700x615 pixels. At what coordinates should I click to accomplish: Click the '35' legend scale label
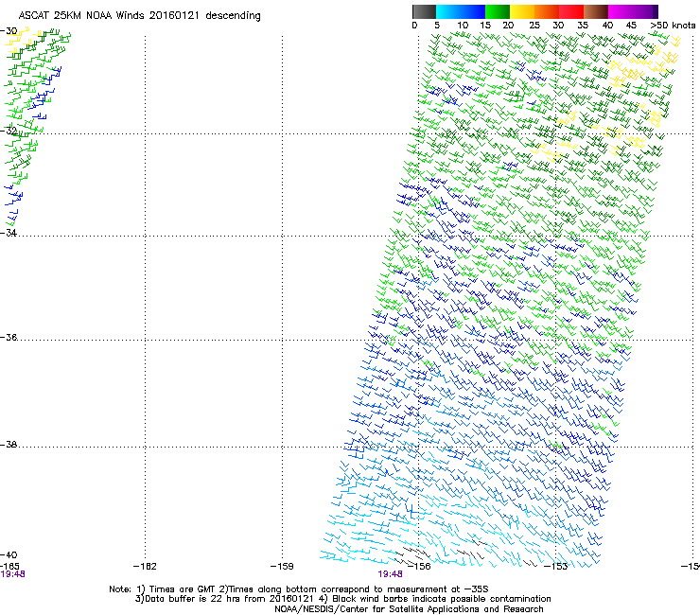[583, 26]
